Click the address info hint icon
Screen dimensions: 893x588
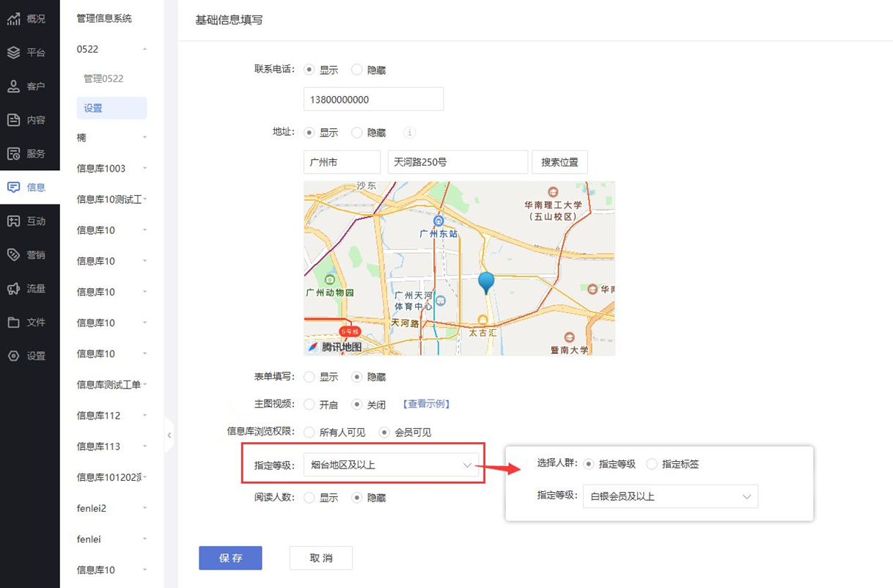(410, 133)
